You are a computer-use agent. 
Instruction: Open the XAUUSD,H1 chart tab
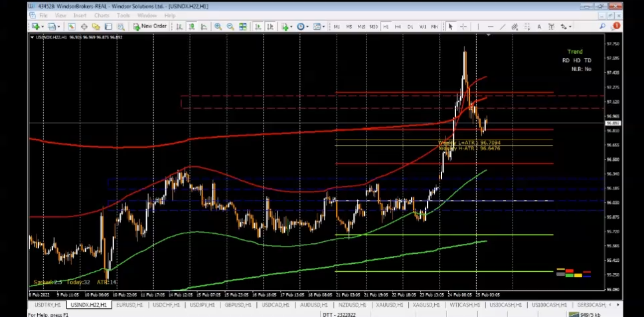[x=385, y=304]
